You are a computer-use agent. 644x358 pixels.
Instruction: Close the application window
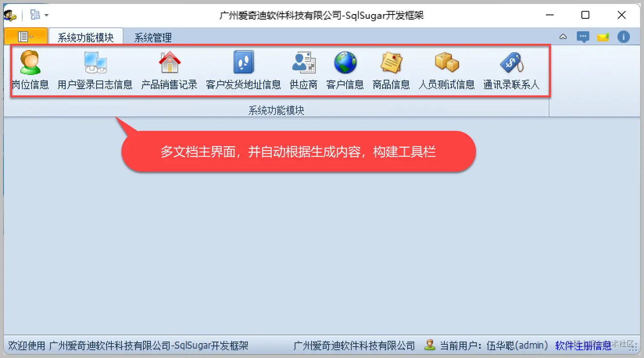(621, 15)
